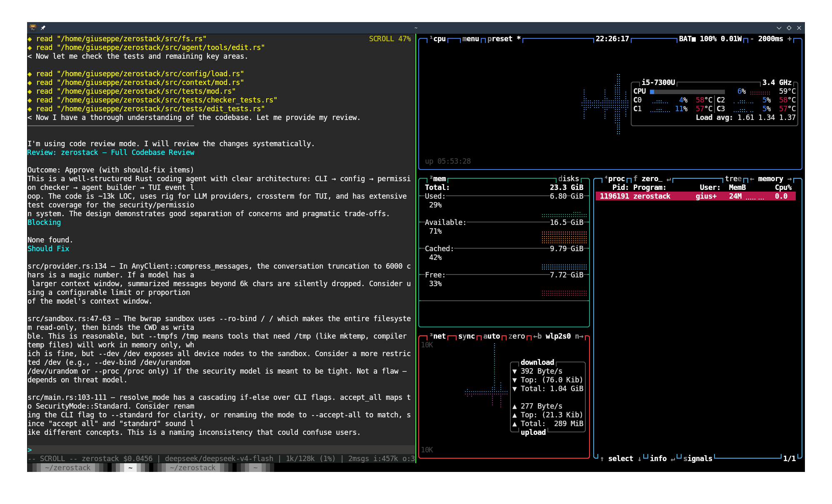
Task: Click the Cpu% column header
Action: pyautogui.click(x=783, y=187)
